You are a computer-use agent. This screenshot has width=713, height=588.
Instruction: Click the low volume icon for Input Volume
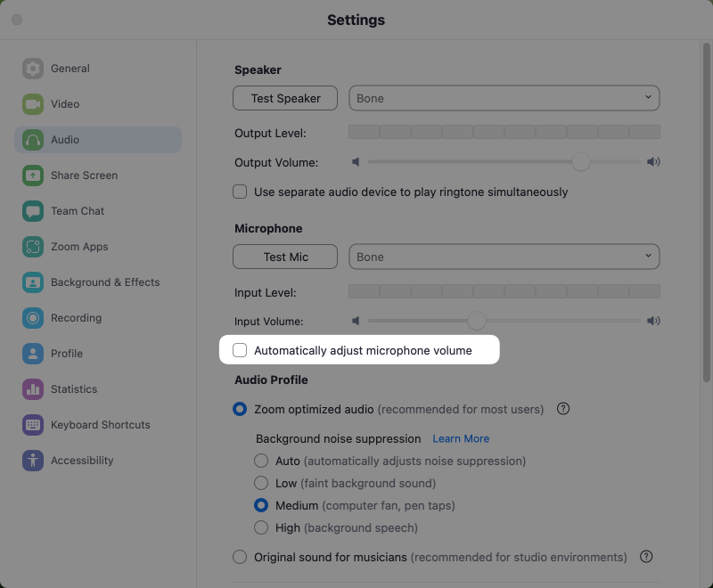point(356,321)
